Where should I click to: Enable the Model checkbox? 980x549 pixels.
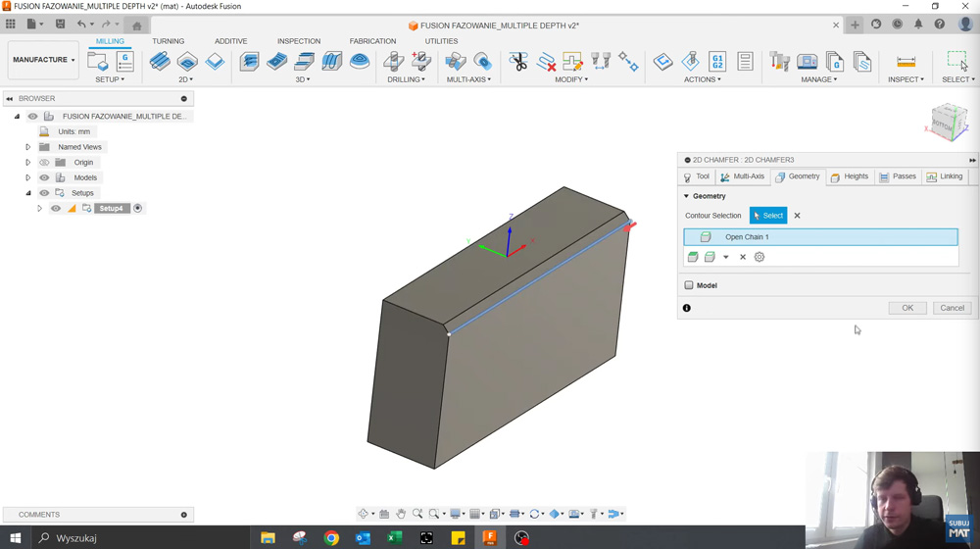click(x=689, y=285)
